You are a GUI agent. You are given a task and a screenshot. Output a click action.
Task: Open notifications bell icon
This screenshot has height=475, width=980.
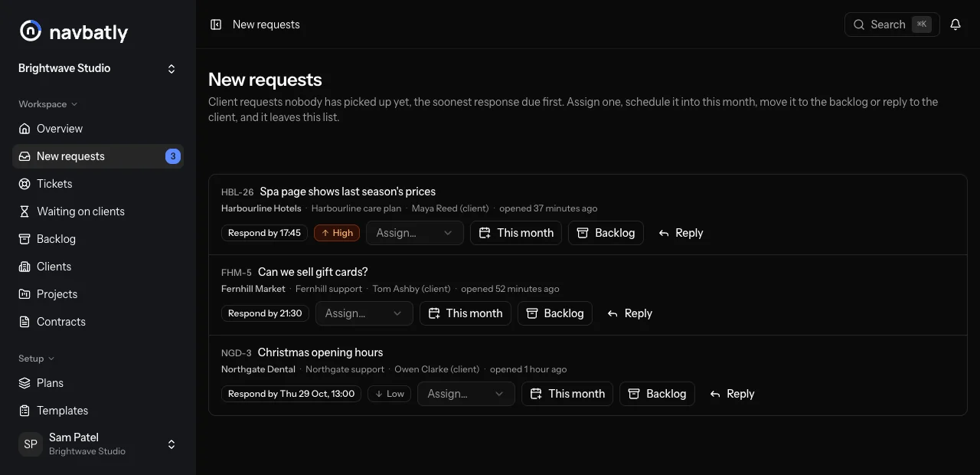pos(955,25)
